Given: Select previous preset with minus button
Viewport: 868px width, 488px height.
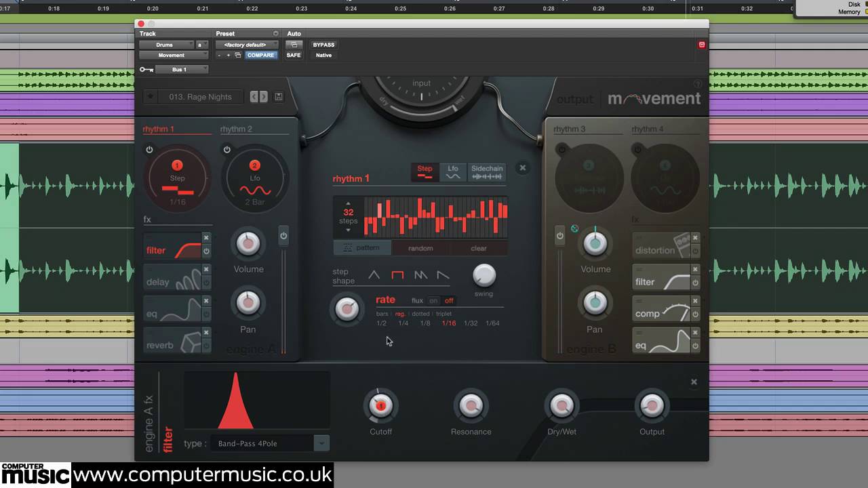Looking at the screenshot, I should pyautogui.click(x=219, y=55).
